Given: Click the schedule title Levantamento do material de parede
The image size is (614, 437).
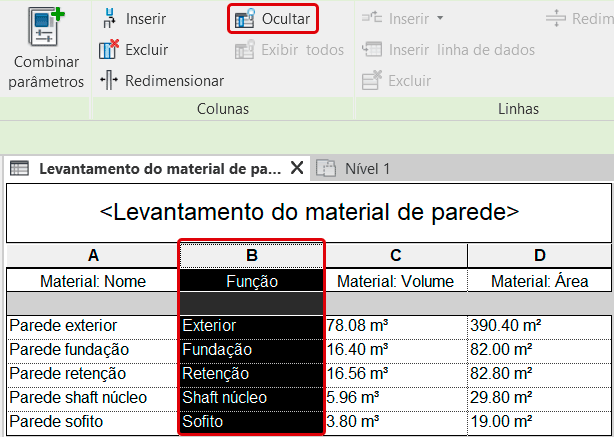Looking at the screenshot, I should click(x=309, y=211).
